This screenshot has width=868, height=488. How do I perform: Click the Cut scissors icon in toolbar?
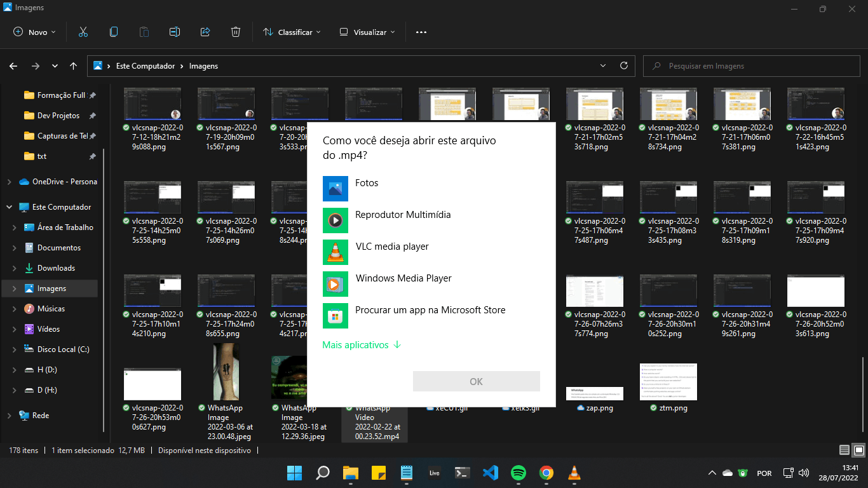83,32
